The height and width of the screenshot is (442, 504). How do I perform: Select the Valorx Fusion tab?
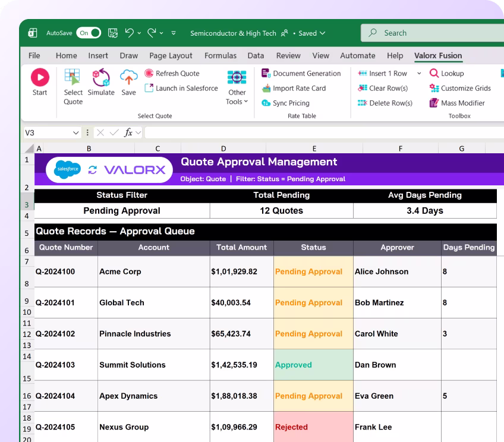click(x=438, y=56)
